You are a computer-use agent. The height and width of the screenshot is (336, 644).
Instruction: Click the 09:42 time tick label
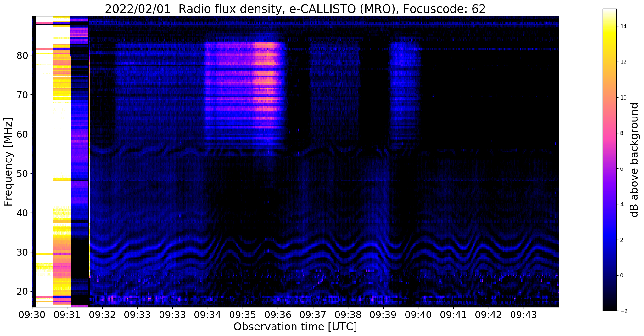coord(489,315)
